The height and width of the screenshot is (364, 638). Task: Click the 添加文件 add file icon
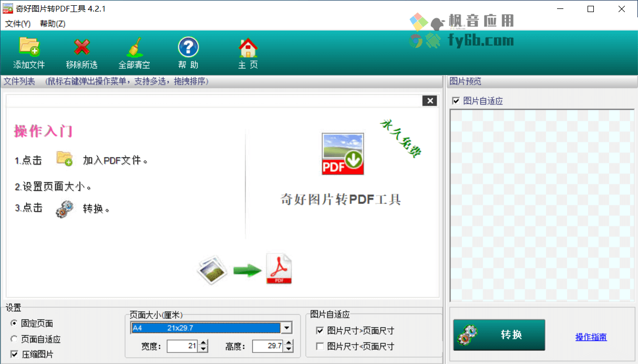[x=29, y=47]
